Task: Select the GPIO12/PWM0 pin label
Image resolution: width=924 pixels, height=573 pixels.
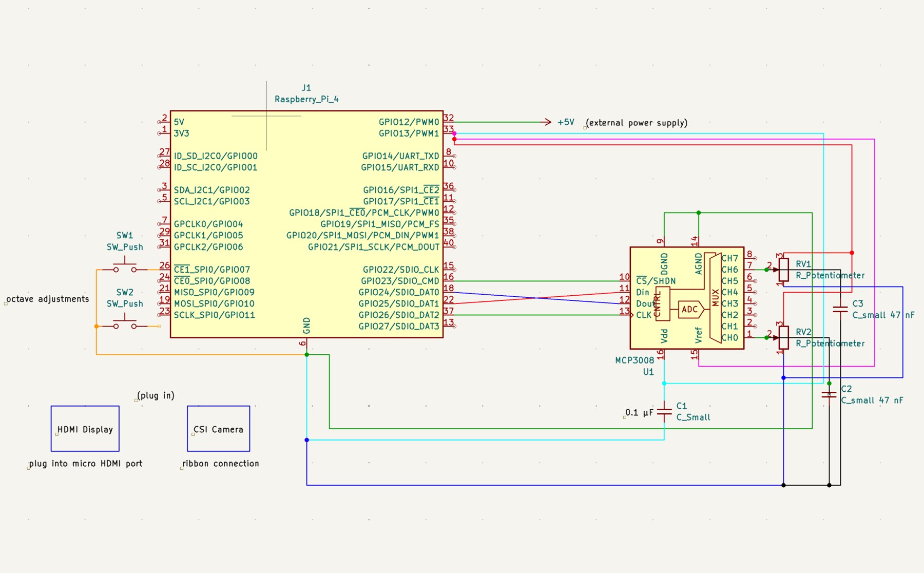Action: click(x=409, y=122)
